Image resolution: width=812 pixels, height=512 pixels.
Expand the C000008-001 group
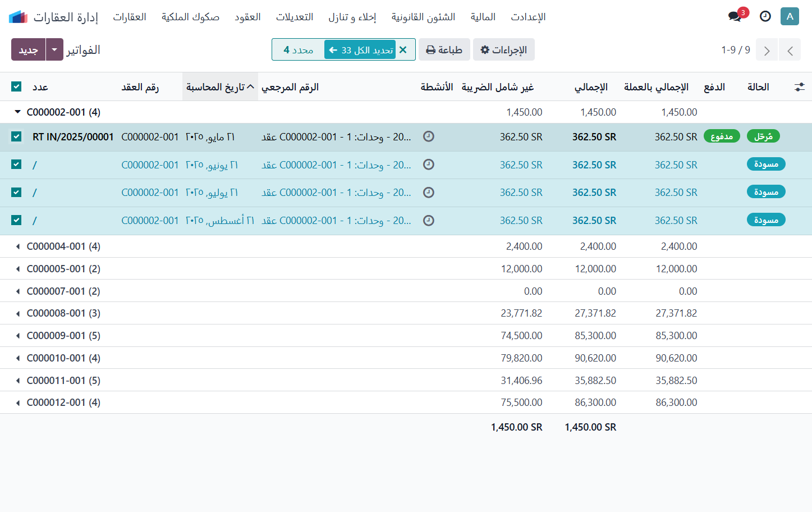[x=17, y=313]
